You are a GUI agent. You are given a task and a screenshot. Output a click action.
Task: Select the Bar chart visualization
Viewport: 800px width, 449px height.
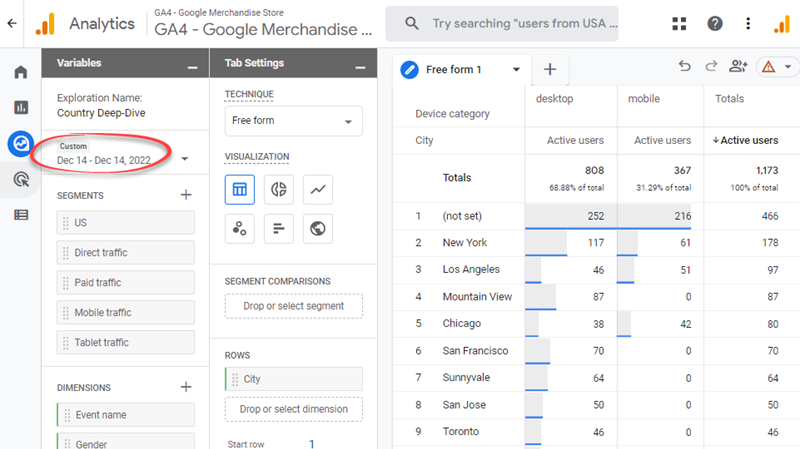279,228
